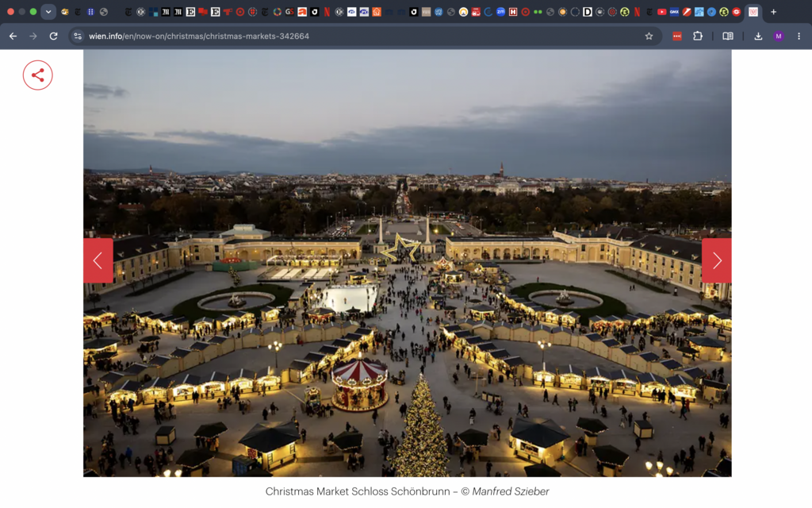Click the Schönbrunn Christmas market photo
812x508 pixels.
coord(408,264)
